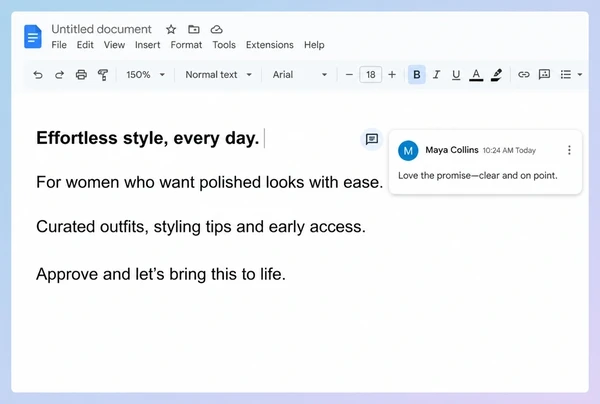
Task: Click the line 'Curated outfits, styling tips and early access.'
Action: pos(201,227)
